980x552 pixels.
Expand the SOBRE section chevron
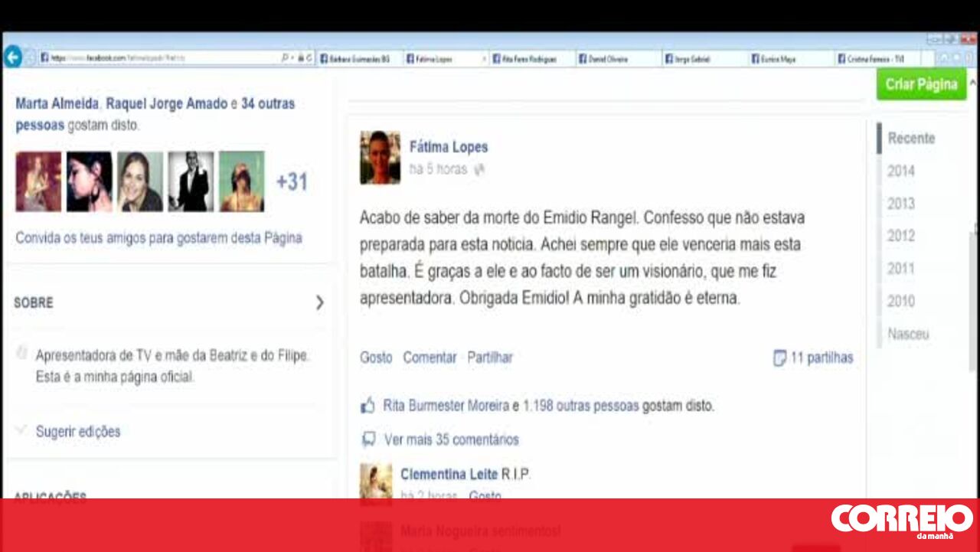click(x=319, y=302)
